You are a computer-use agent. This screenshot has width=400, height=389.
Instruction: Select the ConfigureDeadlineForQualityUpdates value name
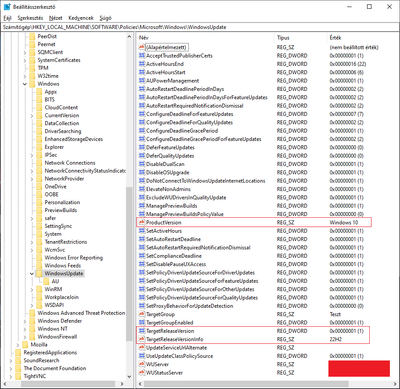coord(189,122)
